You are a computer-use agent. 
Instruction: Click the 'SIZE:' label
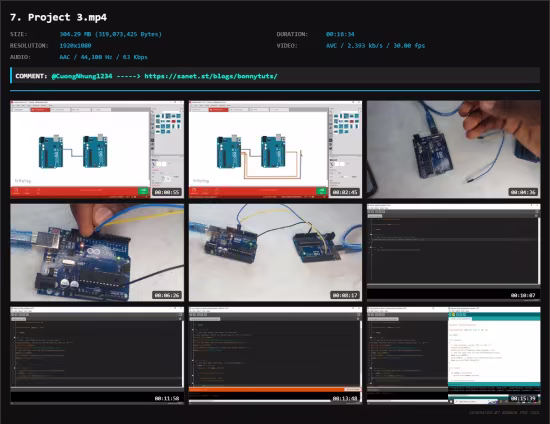coord(19,34)
